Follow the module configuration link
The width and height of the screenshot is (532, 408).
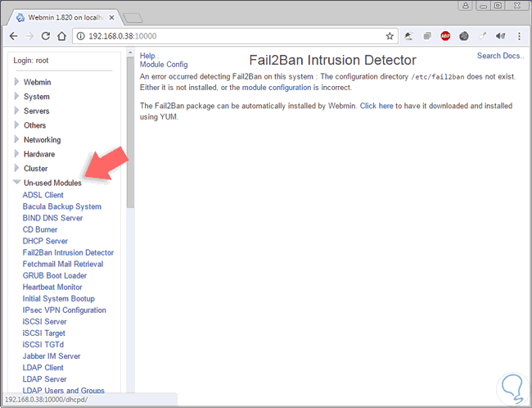pyautogui.click(x=276, y=88)
